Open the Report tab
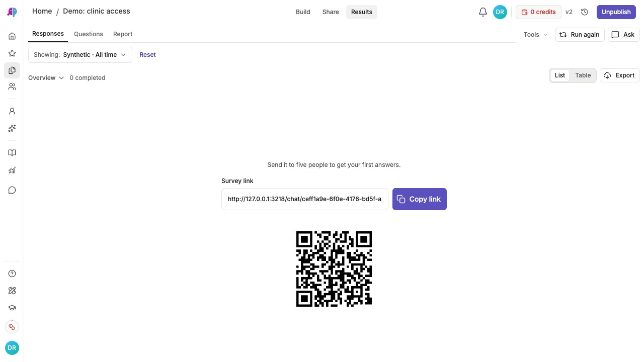This screenshot has width=644, height=362. tap(123, 34)
